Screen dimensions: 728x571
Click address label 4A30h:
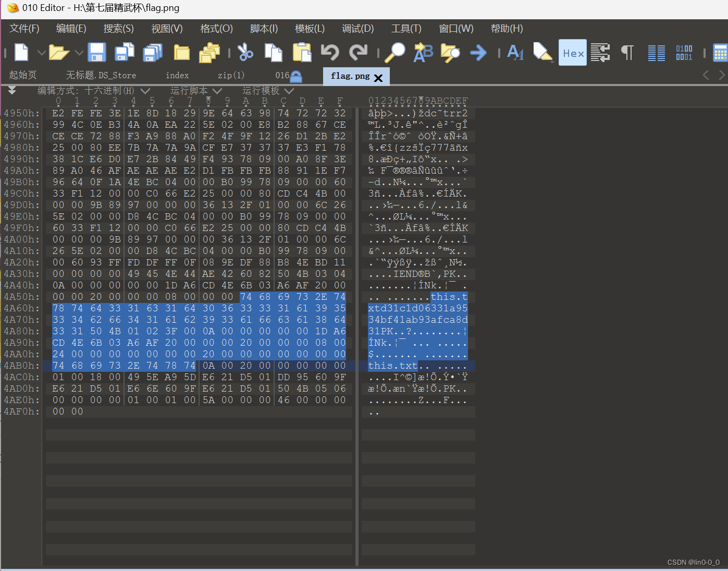pos(21,274)
